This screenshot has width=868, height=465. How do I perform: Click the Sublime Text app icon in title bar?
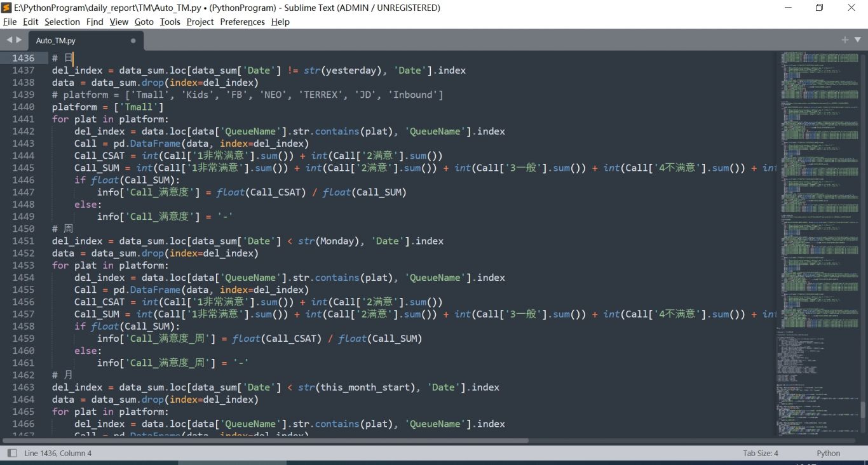[6, 8]
